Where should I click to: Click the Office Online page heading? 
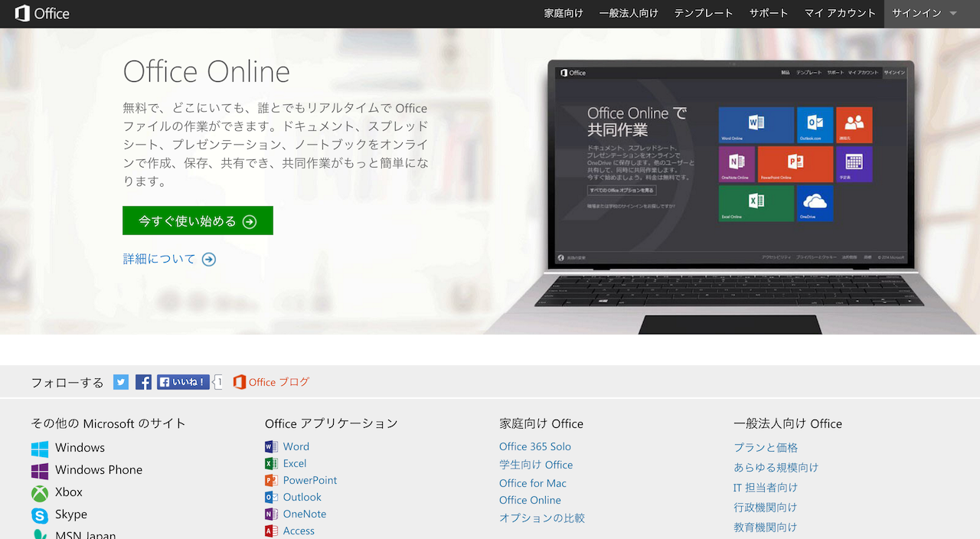pyautogui.click(x=206, y=72)
